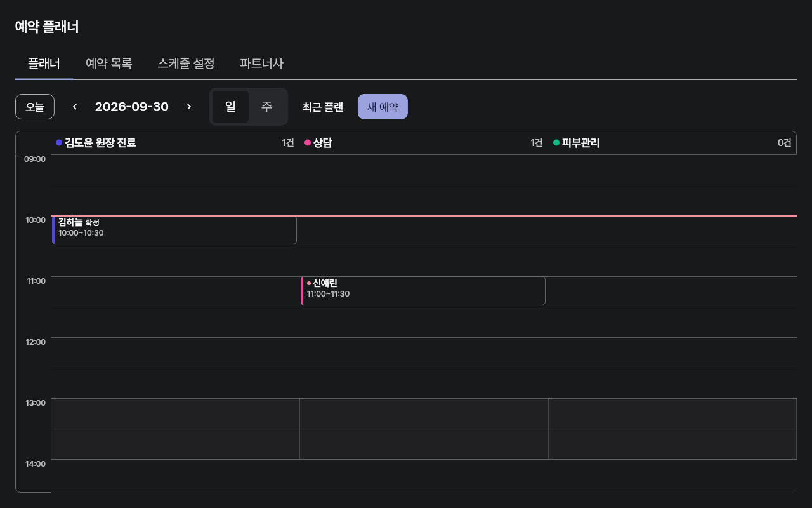Click the 새 예약 button

383,107
